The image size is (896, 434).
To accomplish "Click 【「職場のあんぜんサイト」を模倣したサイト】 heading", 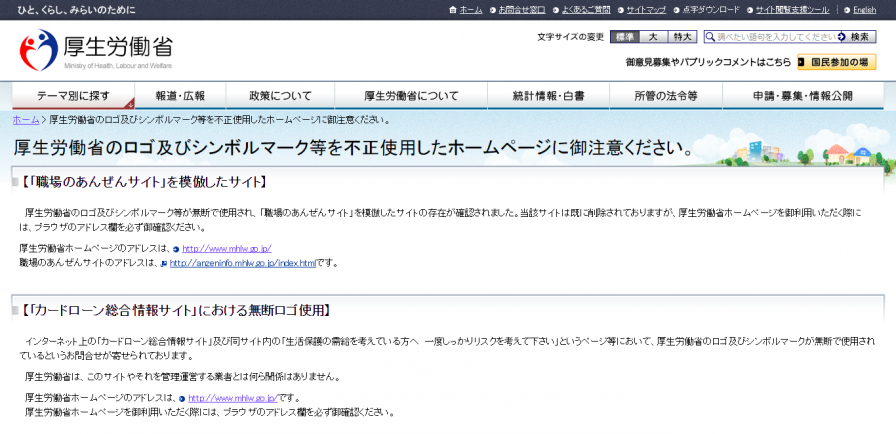I will point(143,182).
